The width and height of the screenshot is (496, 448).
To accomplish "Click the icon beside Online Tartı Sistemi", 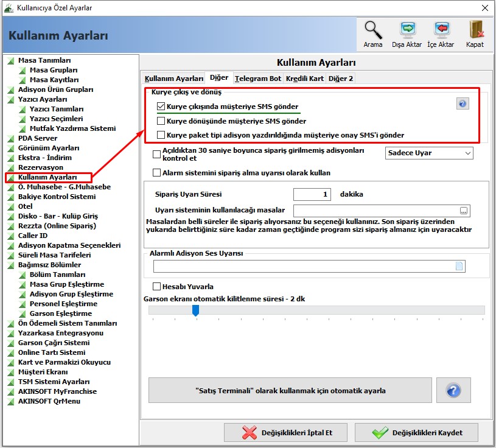I will point(11,352).
